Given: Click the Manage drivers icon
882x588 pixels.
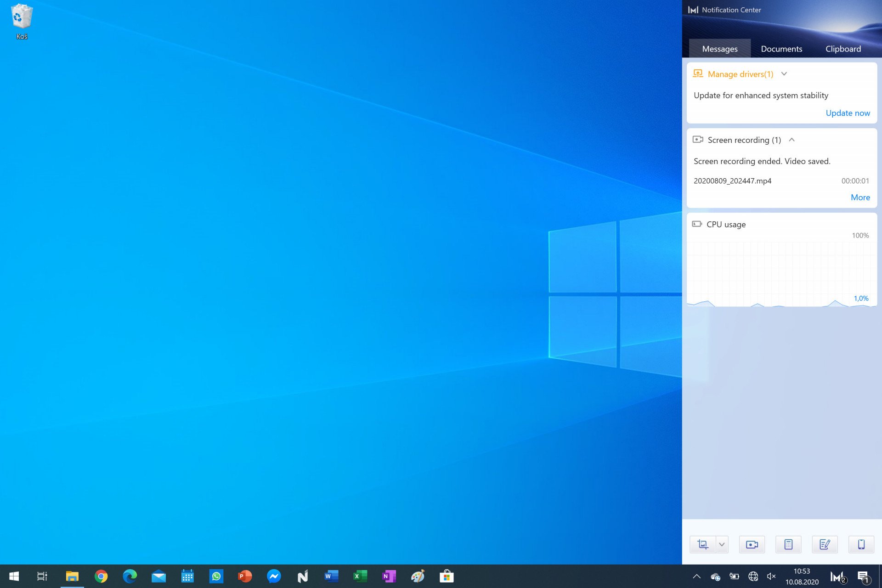Looking at the screenshot, I should [698, 73].
